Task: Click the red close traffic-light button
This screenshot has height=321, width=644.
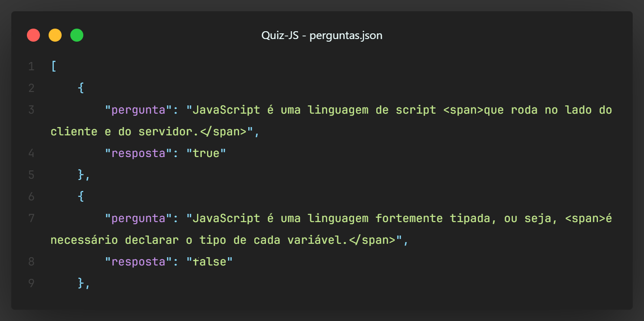Action: click(33, 35)
